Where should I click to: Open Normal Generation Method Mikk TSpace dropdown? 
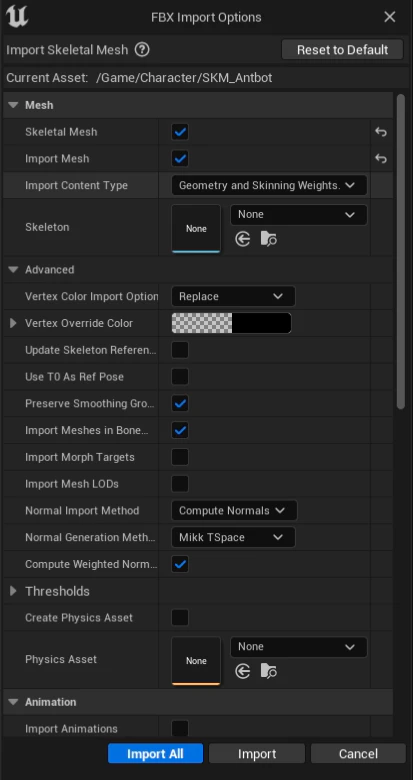(233, 537)
